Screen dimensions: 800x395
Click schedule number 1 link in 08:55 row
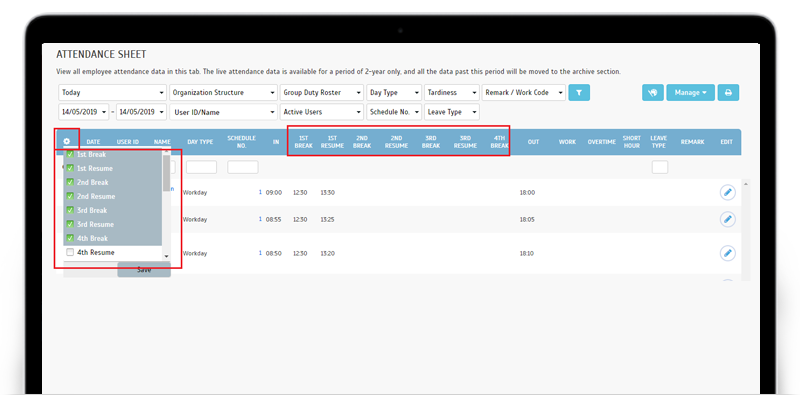click(260, 219)
